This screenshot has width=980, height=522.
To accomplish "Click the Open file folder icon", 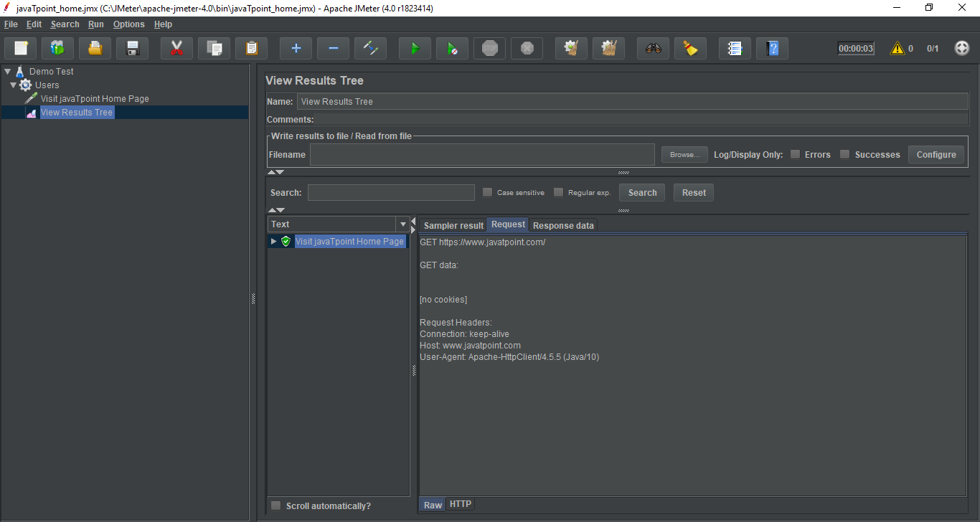I will [95, 48].
